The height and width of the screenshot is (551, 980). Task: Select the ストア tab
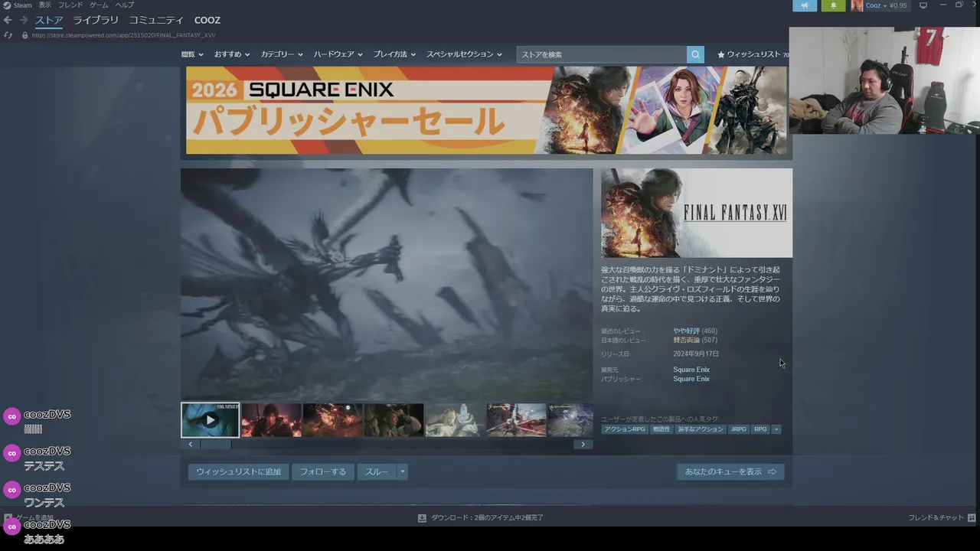49,20
